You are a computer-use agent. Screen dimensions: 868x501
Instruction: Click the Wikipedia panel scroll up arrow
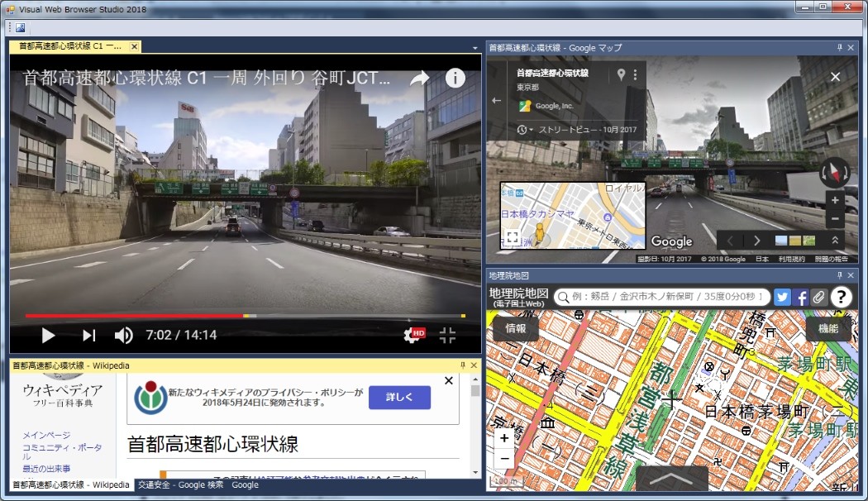(x=475, y=379)
